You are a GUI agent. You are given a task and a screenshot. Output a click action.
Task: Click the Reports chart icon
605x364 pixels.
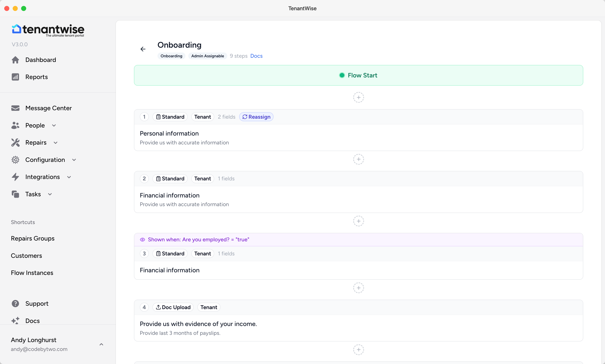pyautogui.click(x=15, y=77)
